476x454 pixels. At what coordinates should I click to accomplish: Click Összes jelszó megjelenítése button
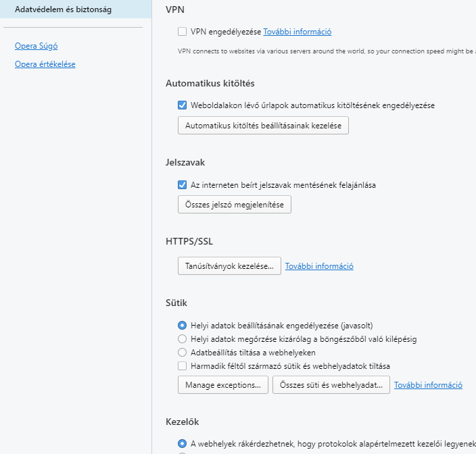pos(235,205)
